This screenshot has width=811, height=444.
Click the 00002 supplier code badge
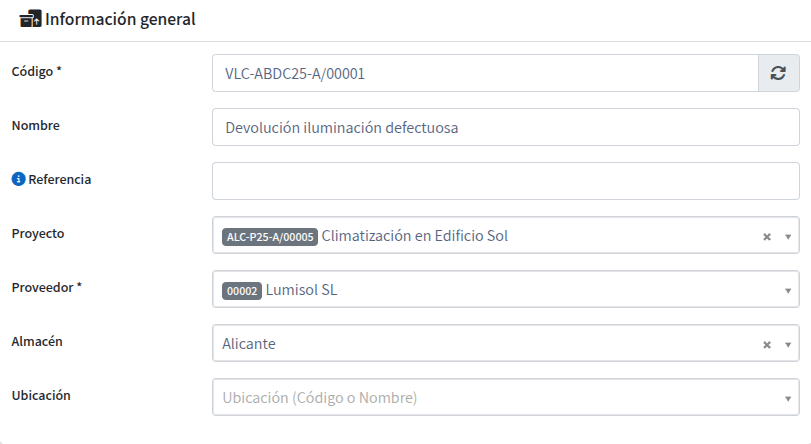[242, 291]
